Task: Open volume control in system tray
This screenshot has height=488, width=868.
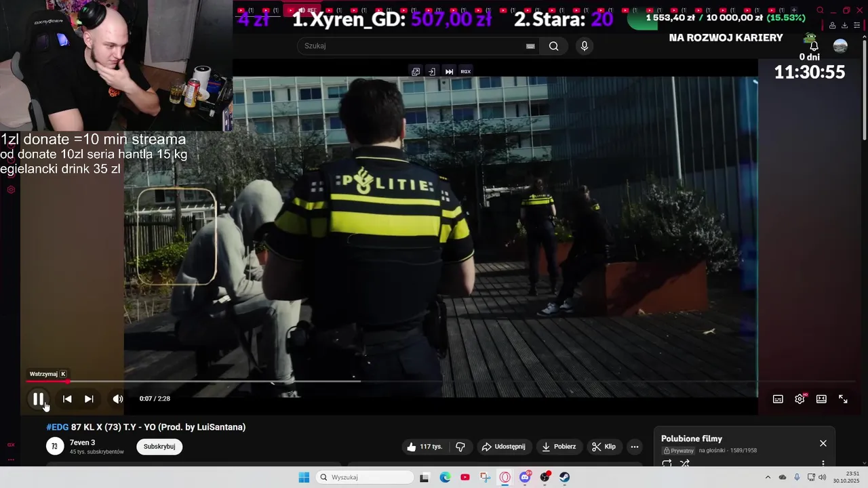Action: (823, 477)
